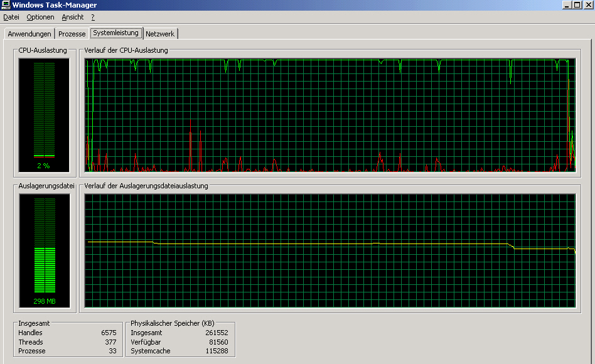Click the 'Verlauf der Auslagerungsdateiauslastung' heading
This screenshot has height=364, width=595.
coord(146,186)
